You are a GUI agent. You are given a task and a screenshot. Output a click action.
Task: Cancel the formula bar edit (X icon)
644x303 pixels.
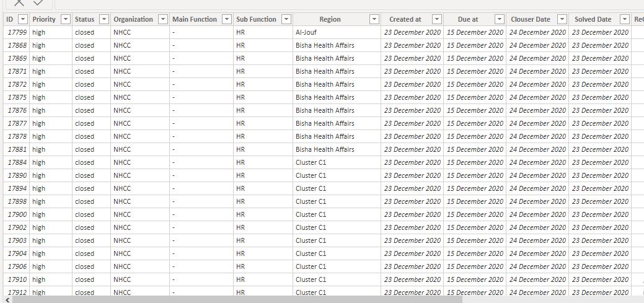(19, 2)
